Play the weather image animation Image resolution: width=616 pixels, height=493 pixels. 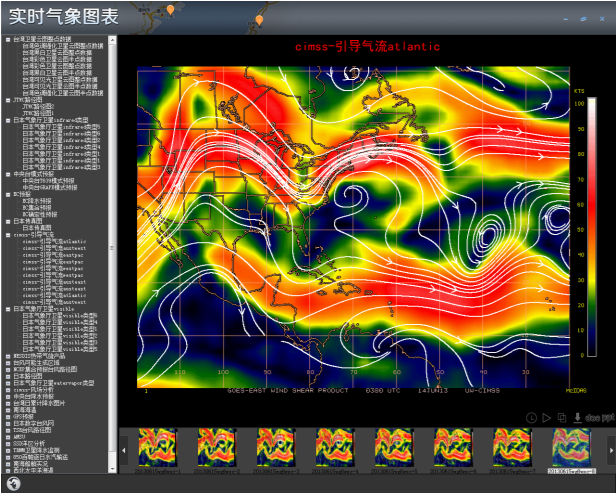click(546, 417)
